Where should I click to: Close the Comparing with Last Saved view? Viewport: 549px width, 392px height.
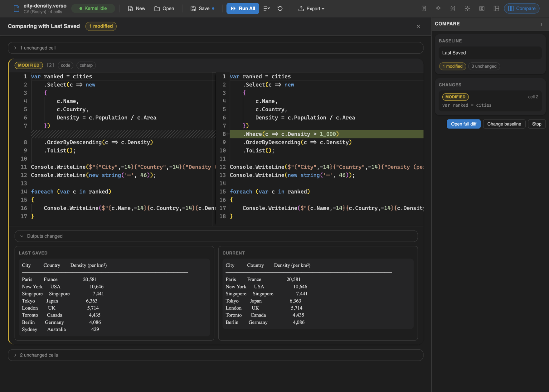[x=418, y=26]
